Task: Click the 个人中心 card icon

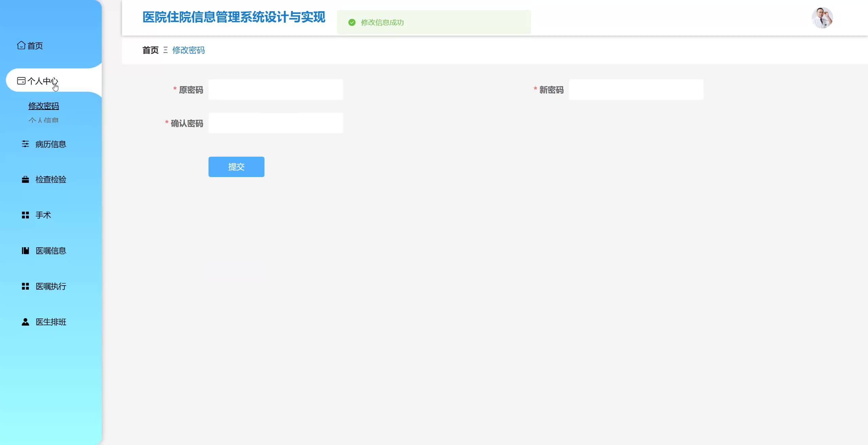Action: pos(21,81)
